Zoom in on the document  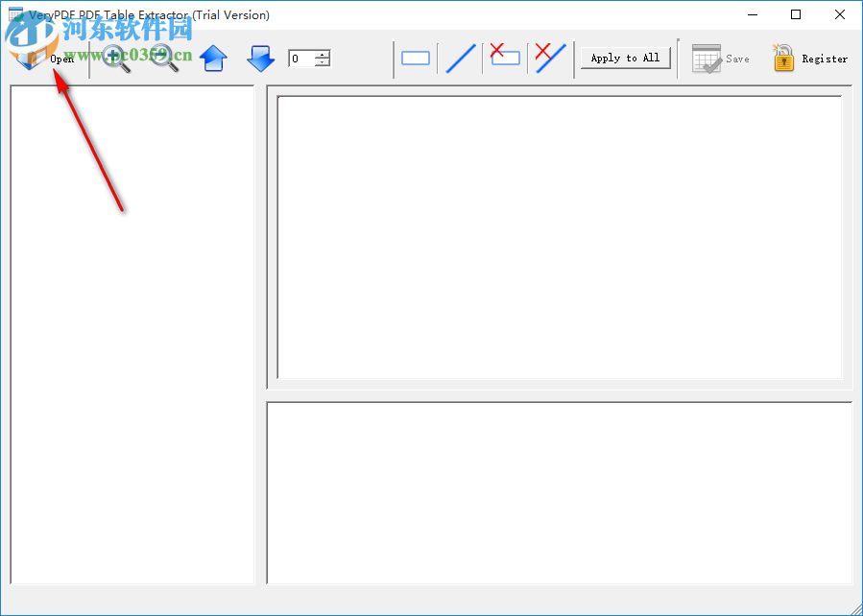click(x=115, y=58)
